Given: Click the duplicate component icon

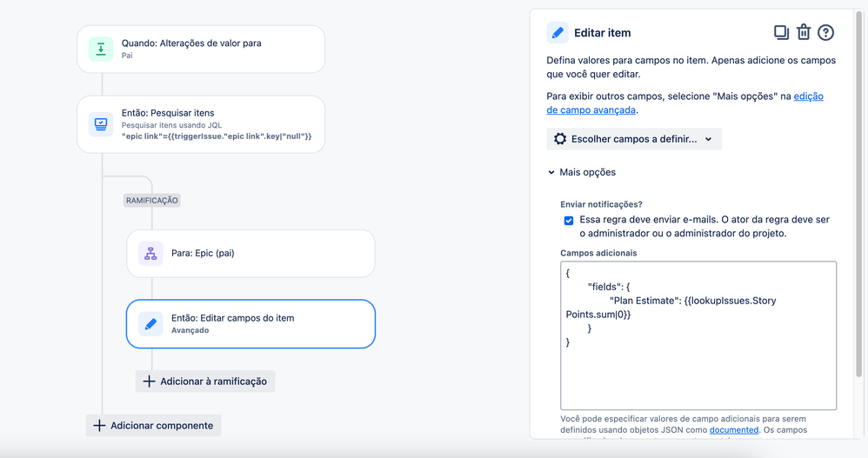Looking at the screenshot, I should (781, 33).
